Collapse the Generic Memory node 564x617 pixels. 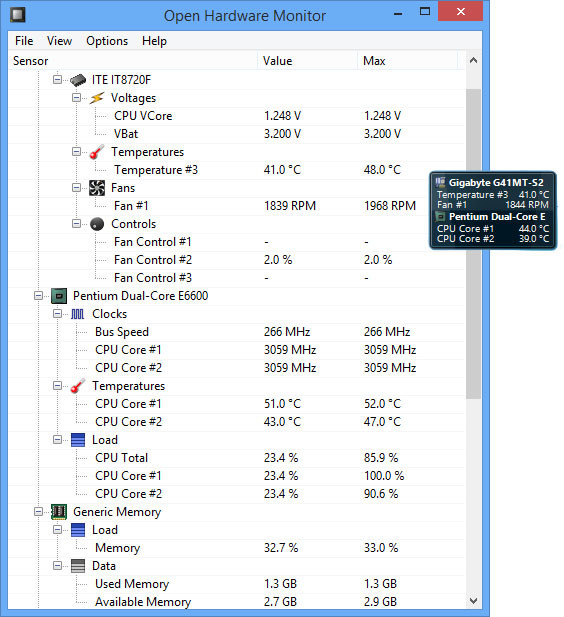39,512
